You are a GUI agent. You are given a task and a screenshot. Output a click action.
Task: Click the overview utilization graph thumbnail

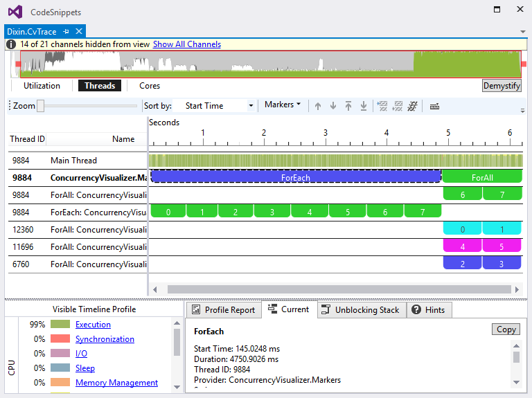click(x=270, y=64)
